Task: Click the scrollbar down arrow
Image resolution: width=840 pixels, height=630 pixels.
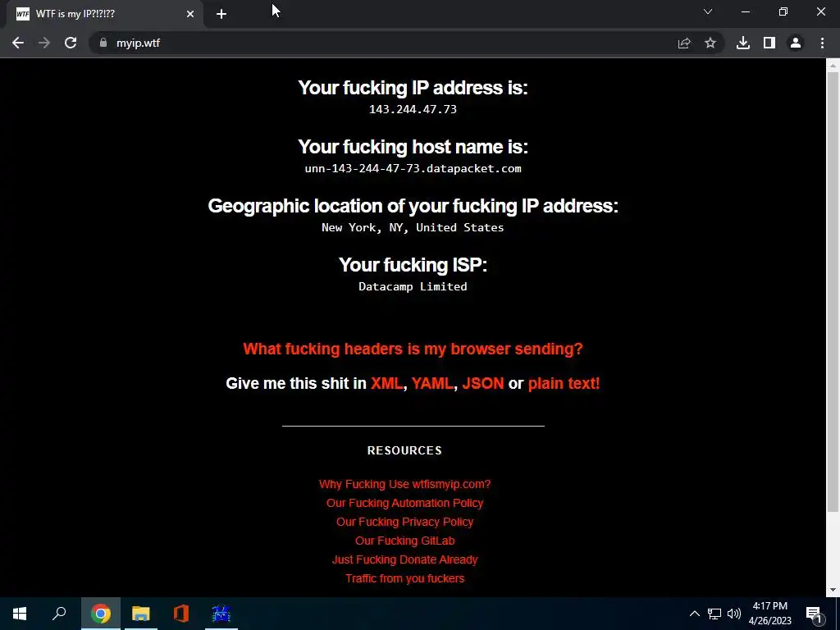Action: pyautogui.click(x=833, y=591)
